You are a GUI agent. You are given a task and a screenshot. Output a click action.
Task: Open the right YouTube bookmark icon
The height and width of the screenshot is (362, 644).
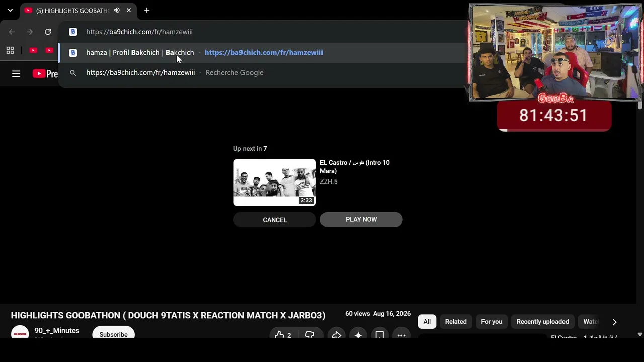(49, 50)
